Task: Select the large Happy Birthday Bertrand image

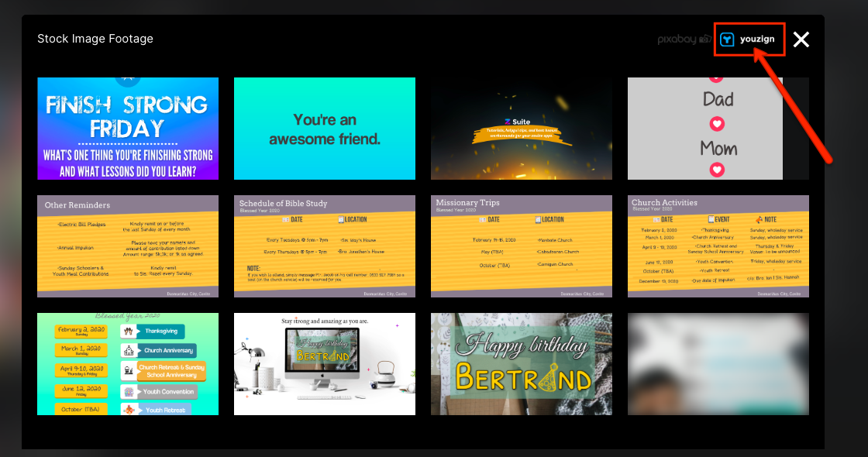Action: [x=522, y=364]
